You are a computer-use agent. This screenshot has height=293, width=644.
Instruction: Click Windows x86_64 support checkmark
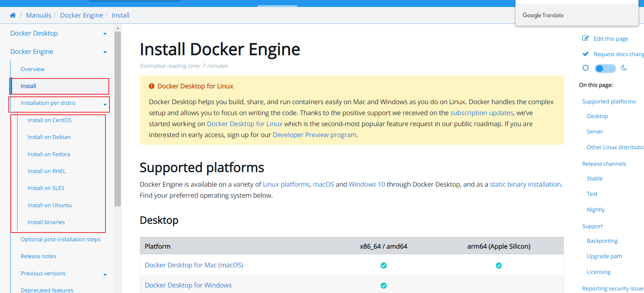tap(384, 286)
